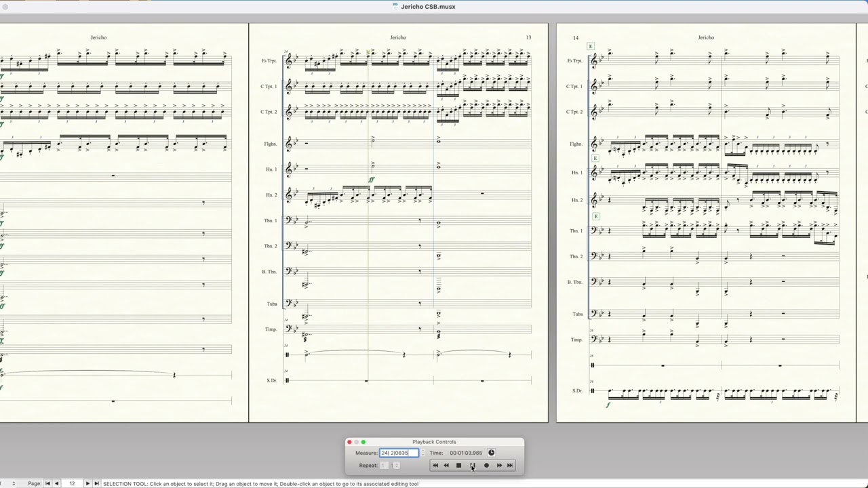Click the Tbn. 1 staff label on page 14
Viewport: 868px width, 488px height.
pos(576,231)
